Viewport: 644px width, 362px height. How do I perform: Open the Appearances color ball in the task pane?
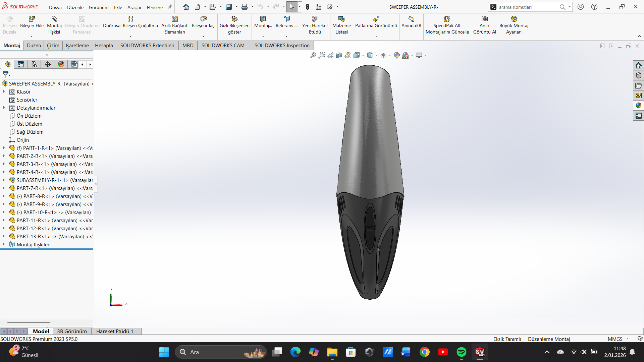tap(638, 106)
